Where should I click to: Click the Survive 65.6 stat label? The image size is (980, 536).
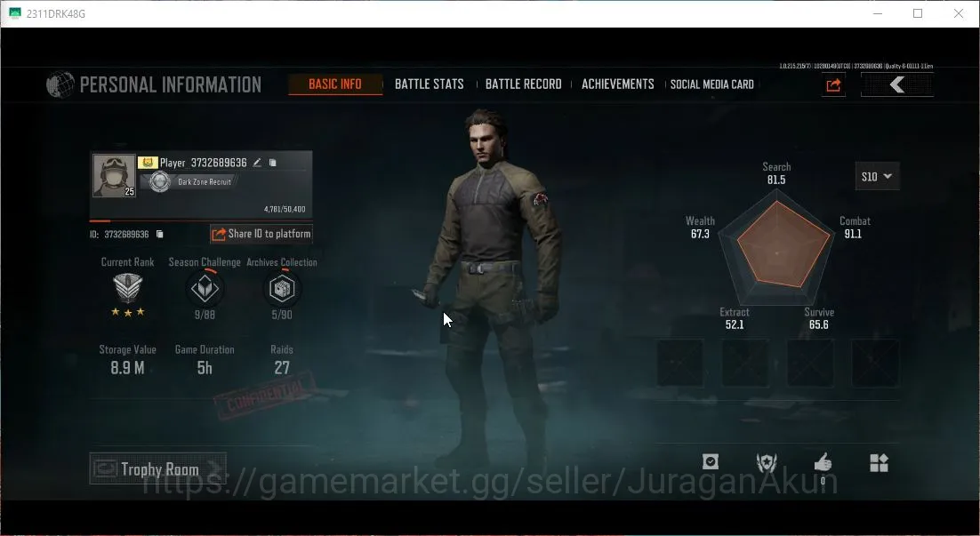coord(819,318)
